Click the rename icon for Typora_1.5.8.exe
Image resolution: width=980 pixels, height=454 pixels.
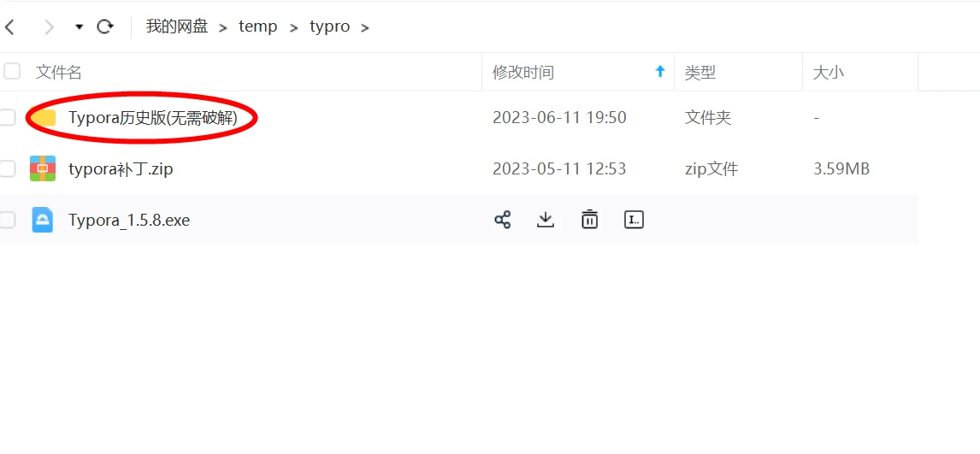pyautogui.click(x=634, y=220)
